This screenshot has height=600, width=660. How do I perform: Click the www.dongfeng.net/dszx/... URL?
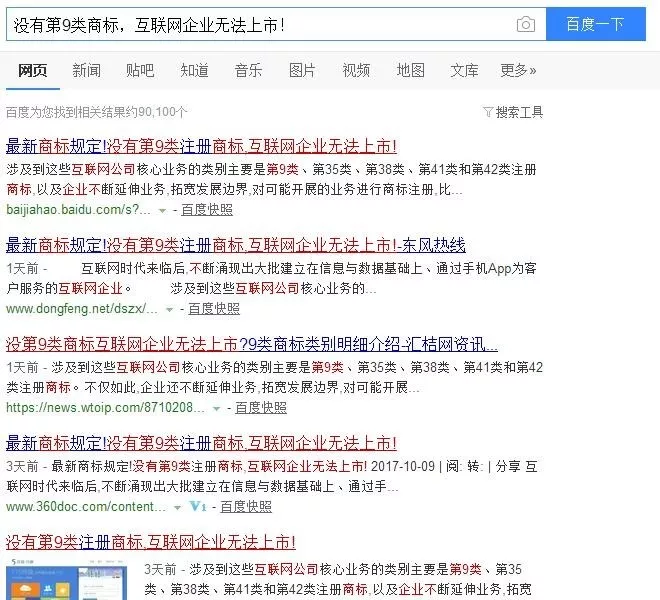click(x=82, y=309)
